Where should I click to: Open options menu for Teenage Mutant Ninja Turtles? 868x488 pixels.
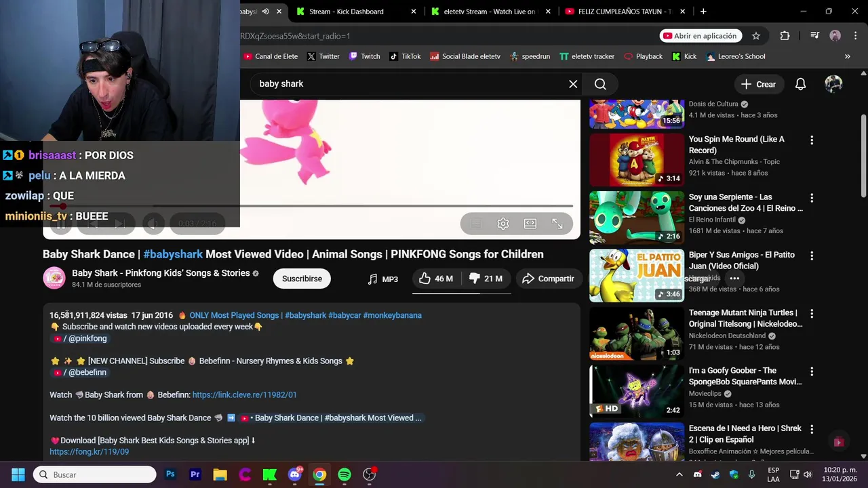811,314
